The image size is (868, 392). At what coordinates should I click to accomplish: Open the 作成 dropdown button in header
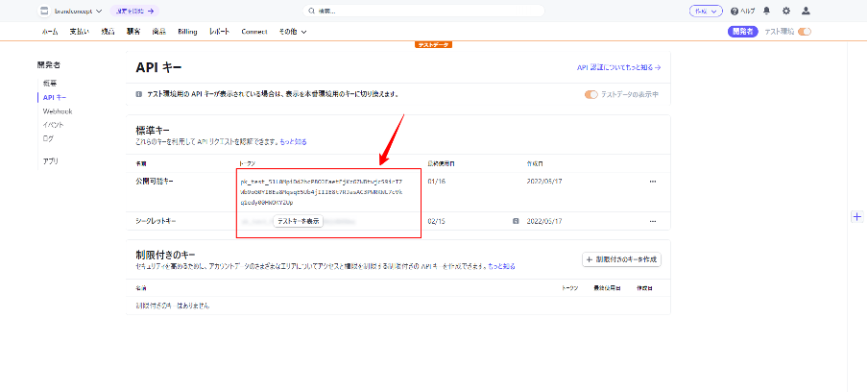[x=706, y=11]
